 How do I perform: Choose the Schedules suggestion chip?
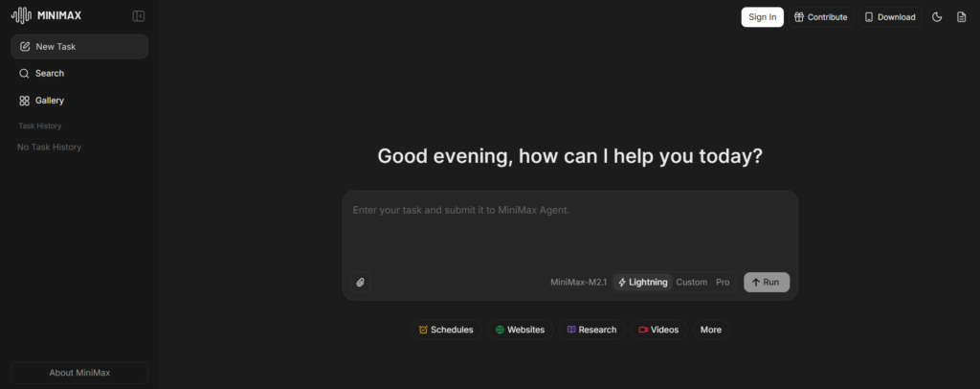pyautogui.click(x=446, y=330)
